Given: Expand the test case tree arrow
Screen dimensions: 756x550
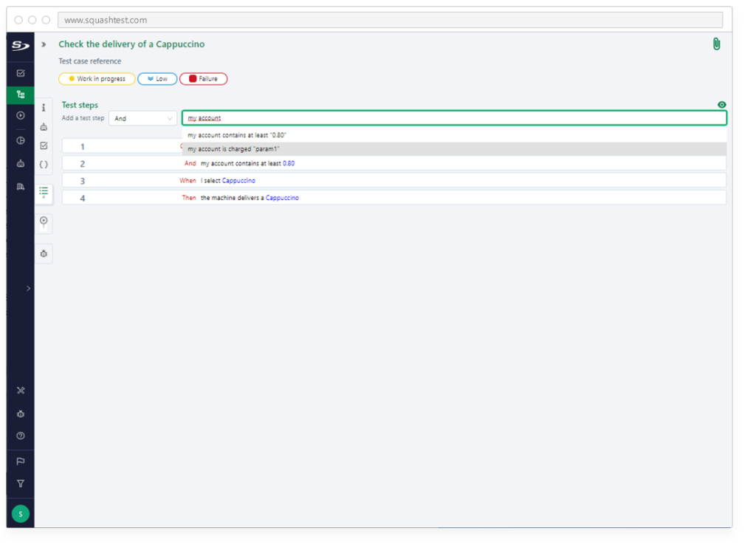Looking at the screenshot, I should tap(44, 44).
